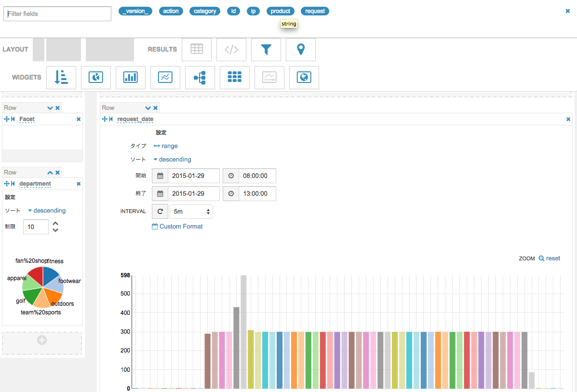Add the map marker leaflet widget
This screenshot has height=392, width=577.
pos(301,49)
